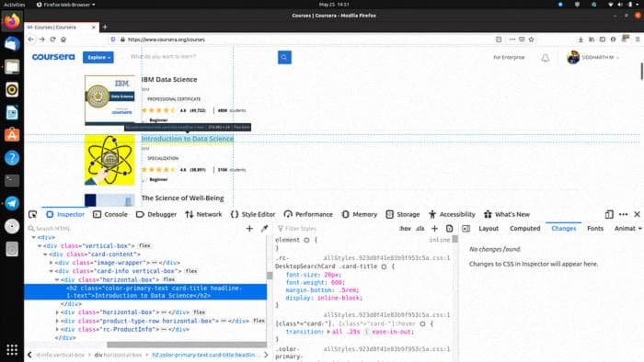Open the Coursera home logo
644x362 pixels.
click(53, 57)
